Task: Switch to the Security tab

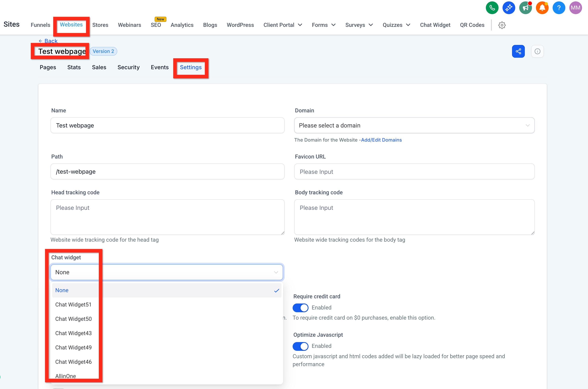Action: click(x=128, y=67)
